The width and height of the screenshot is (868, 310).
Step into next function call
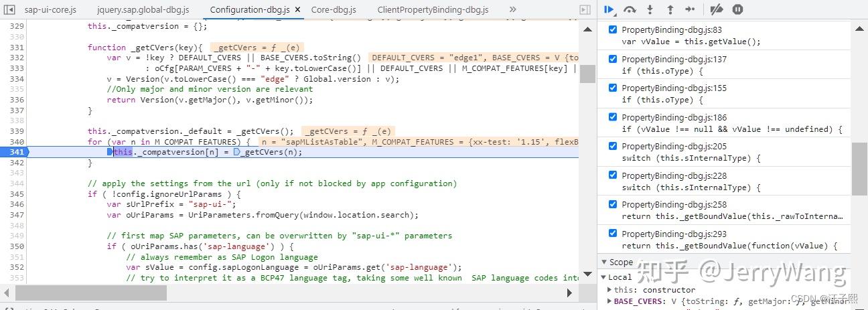pyautogui.click(x=650, y=9)
